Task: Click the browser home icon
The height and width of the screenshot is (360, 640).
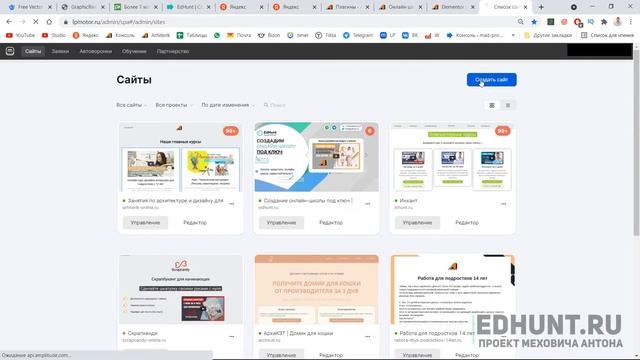Action: (49, 22)
